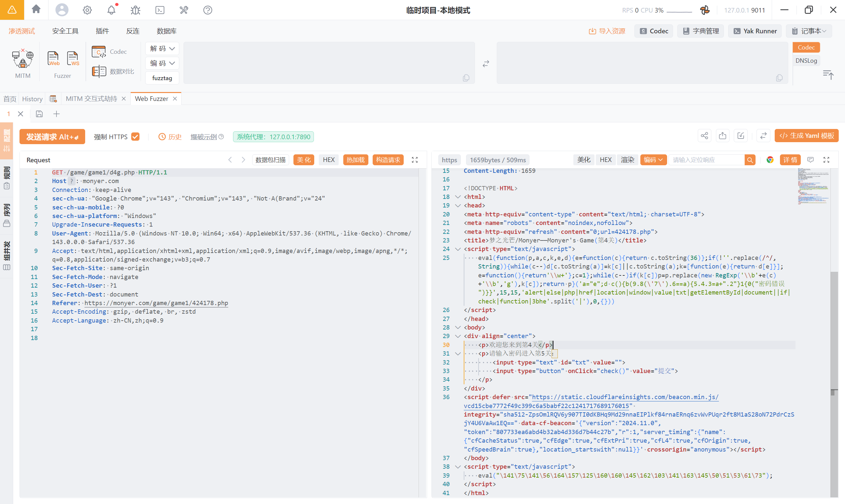Screen dimensions: 845x504
Task: Open the MITM hijack tool icon
Action: pos(22,58)
